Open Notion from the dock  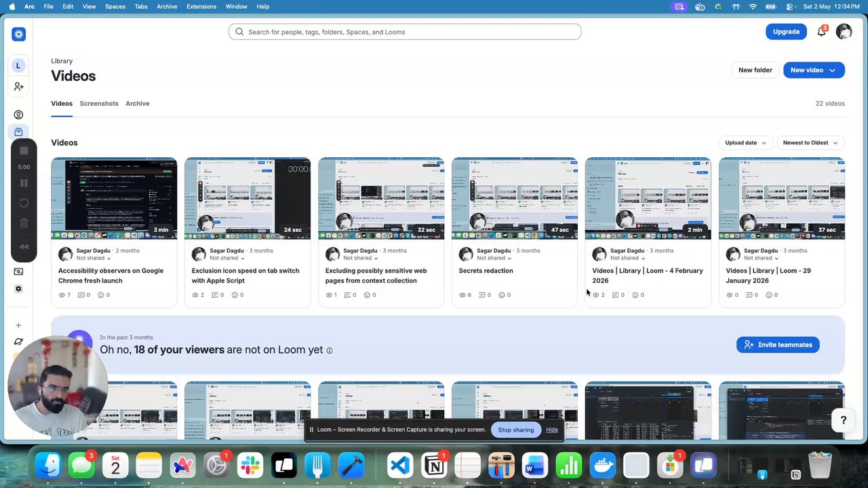pyautogui.click(x=434, y=466)
